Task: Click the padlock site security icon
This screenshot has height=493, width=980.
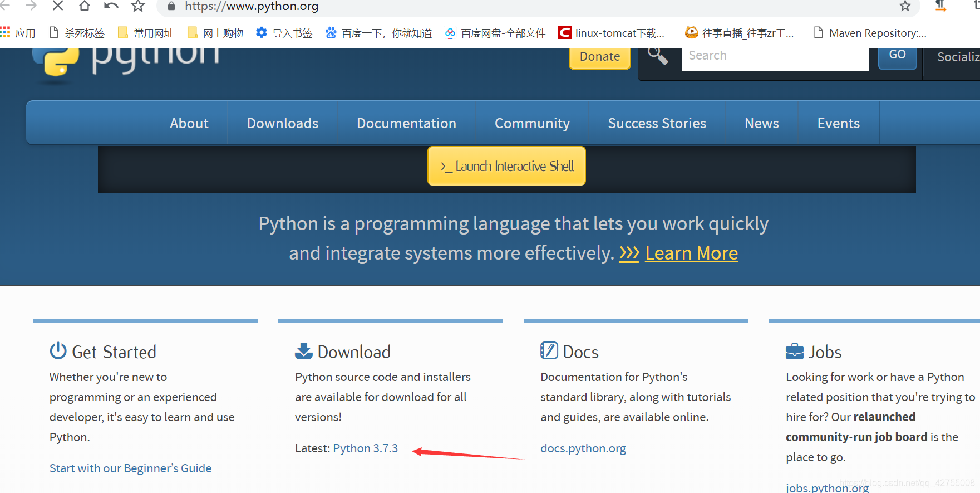Action: tap(171, 6)
